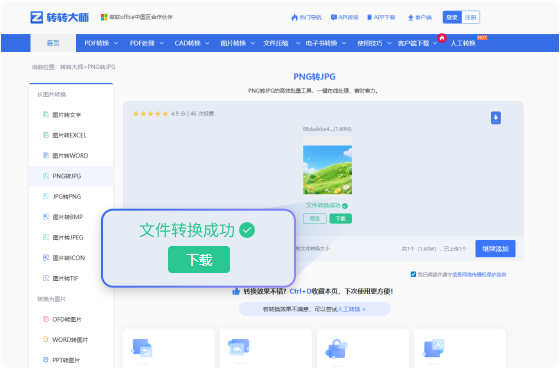
Task: Click the 注册 button
Action: (x=470, y=17)
